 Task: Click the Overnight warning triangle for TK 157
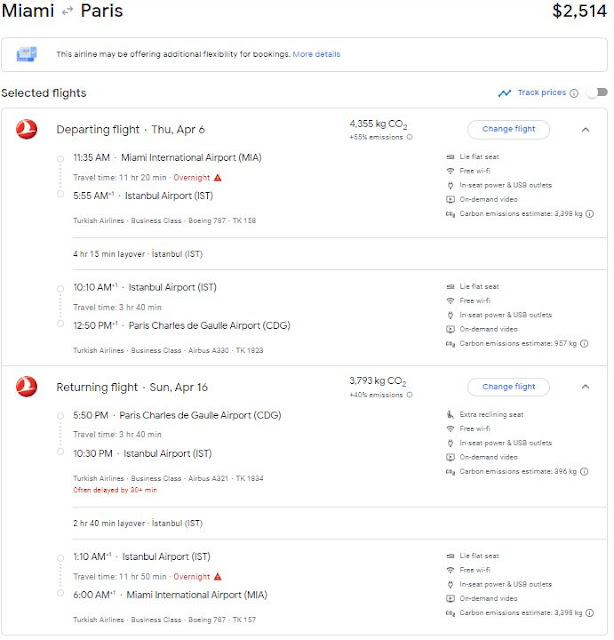click(x=218, y=577)
